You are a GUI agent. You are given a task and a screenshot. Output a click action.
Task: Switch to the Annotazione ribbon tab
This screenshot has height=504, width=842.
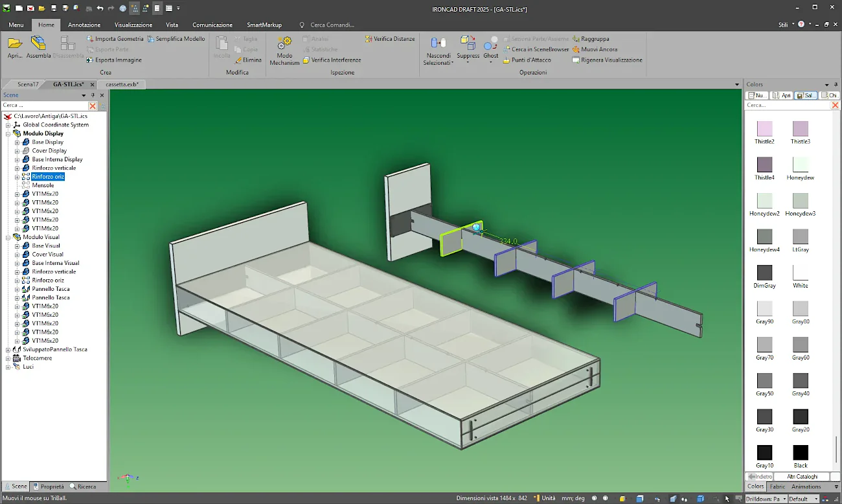pos(84,25)
